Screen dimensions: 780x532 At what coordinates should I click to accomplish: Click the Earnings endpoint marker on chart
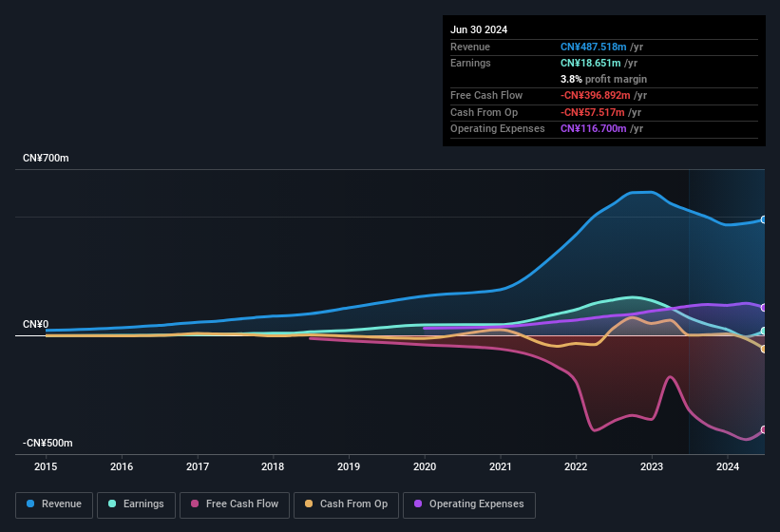(x=764, y=332)
